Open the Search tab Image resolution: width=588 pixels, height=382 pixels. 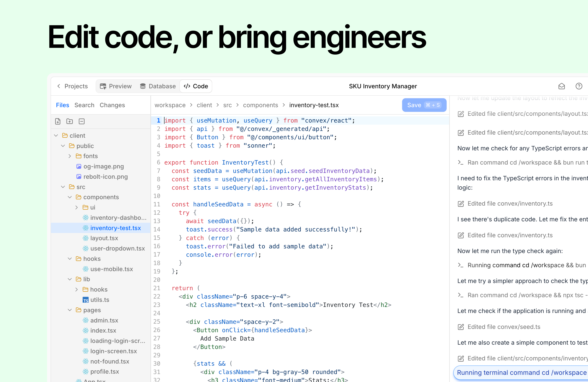click(84, 105)
